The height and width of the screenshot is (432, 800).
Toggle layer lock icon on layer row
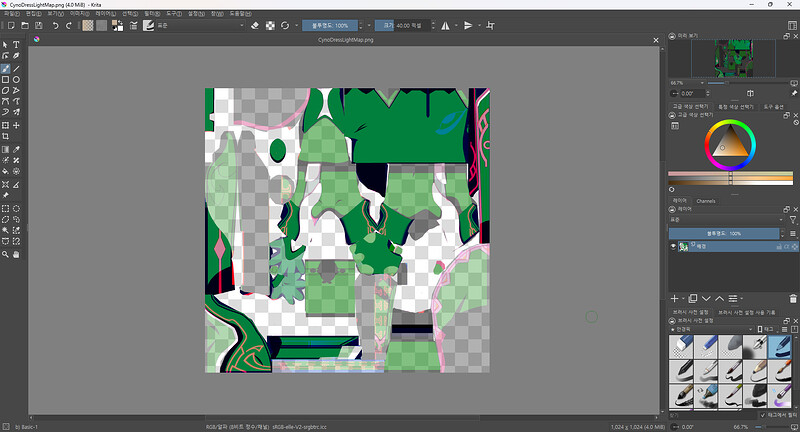779,246
